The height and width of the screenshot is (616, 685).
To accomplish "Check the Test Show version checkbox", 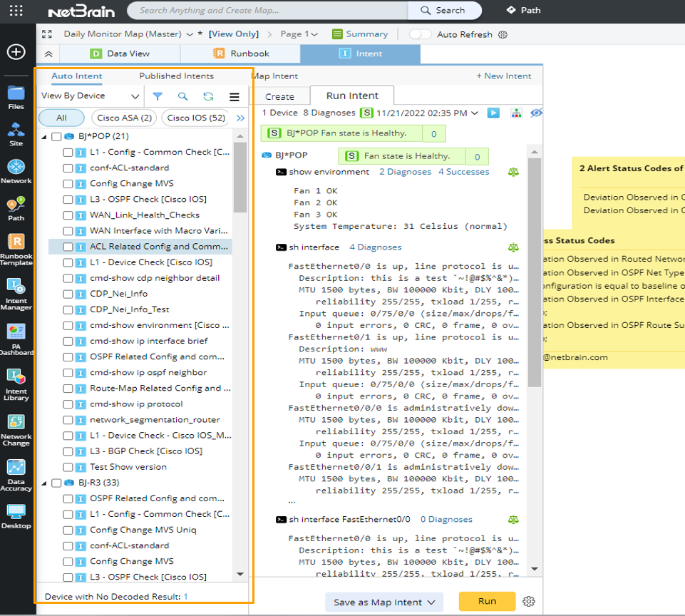I will point(68,467).
